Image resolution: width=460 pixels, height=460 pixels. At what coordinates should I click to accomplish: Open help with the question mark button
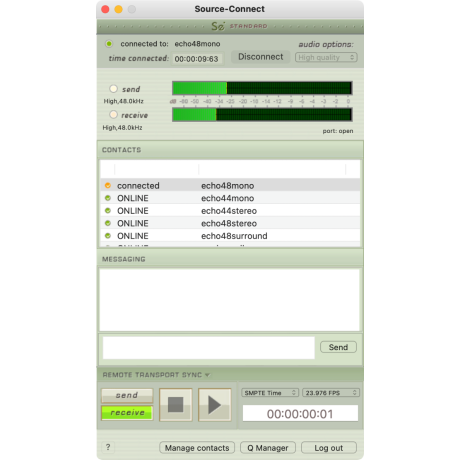[x=108, y=447]
